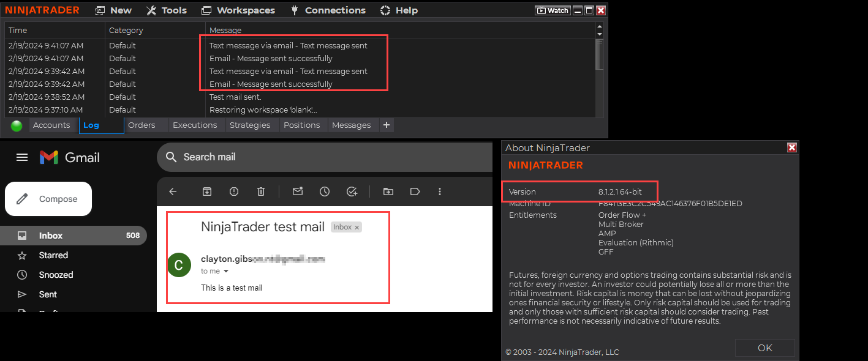
Task: Switch to the Positions tab
Action: point(301,125)
